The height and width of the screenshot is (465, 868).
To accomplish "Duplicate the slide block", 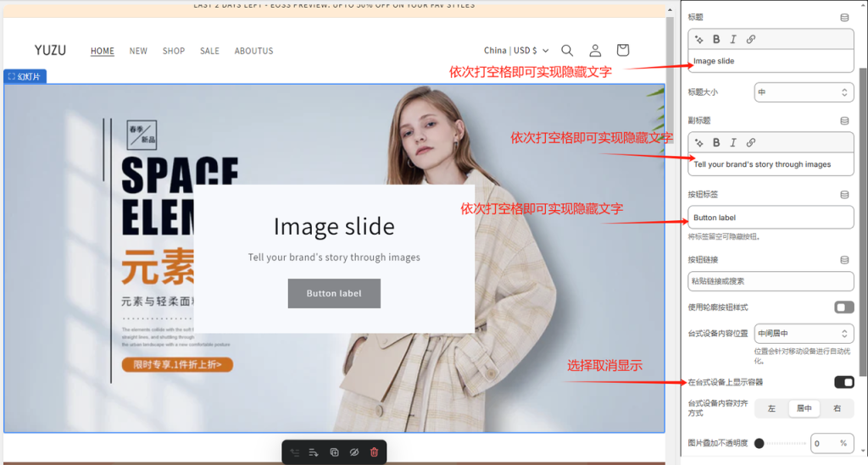I will tap(334, 452).
